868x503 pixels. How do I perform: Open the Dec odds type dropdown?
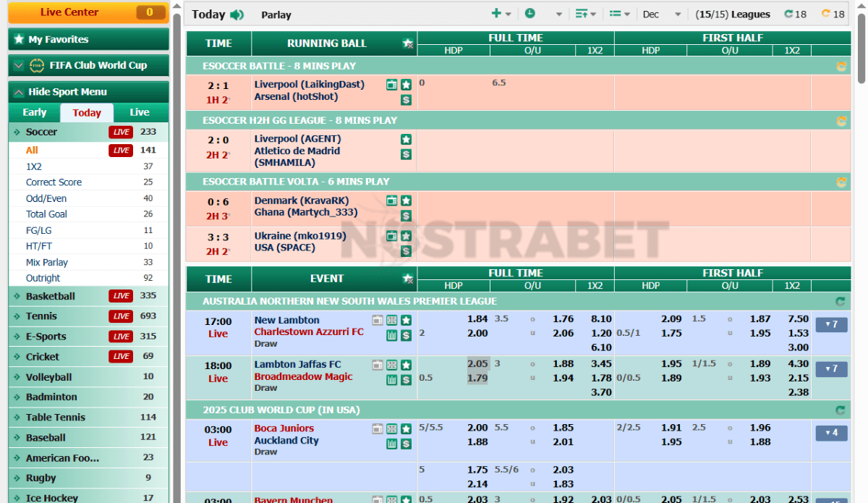coord(662,14)
